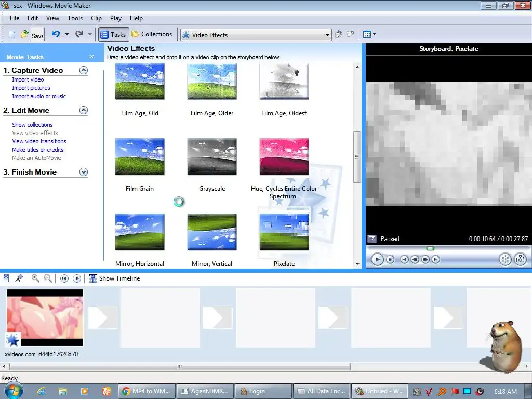Screen dimensions: 532x399
Task: Open the View menu
Action: 52,18
